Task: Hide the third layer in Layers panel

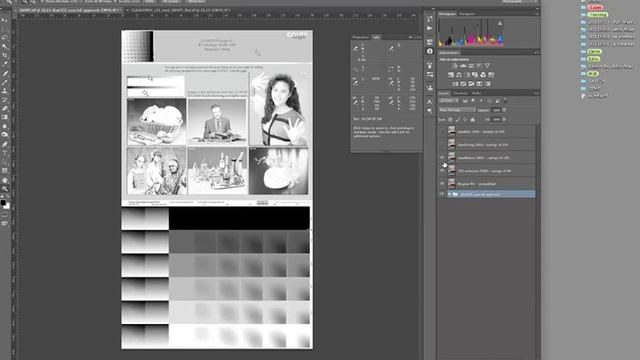Action: pyautogui.click(x=442, y=158)
